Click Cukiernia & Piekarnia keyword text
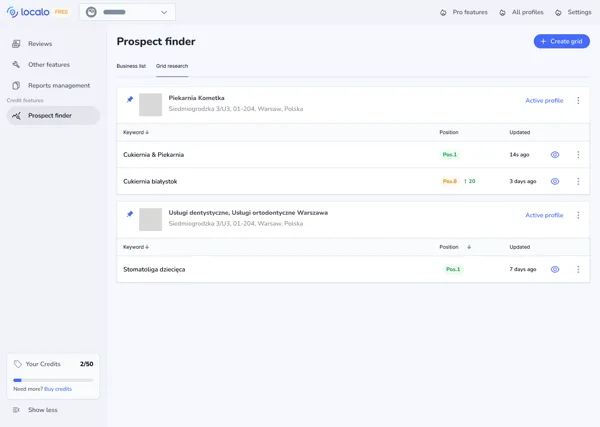The width and height of the screenshot is (600, 427). [153, 155]
